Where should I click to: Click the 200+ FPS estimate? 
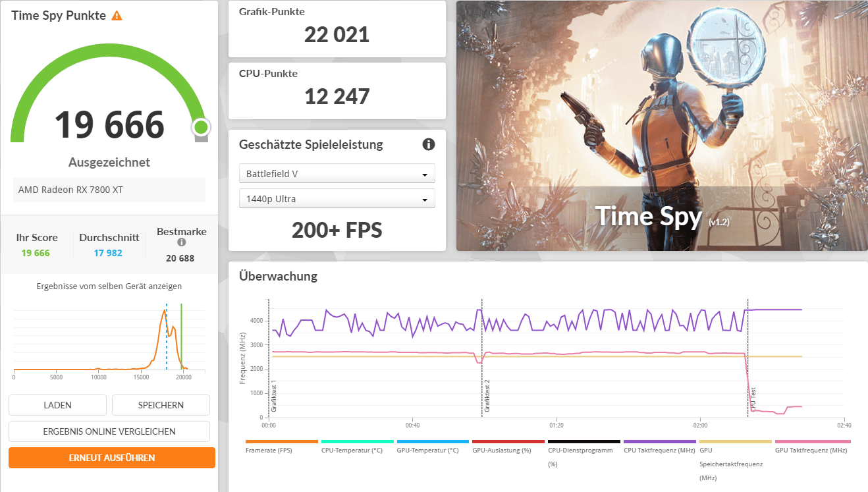[337, 229]
